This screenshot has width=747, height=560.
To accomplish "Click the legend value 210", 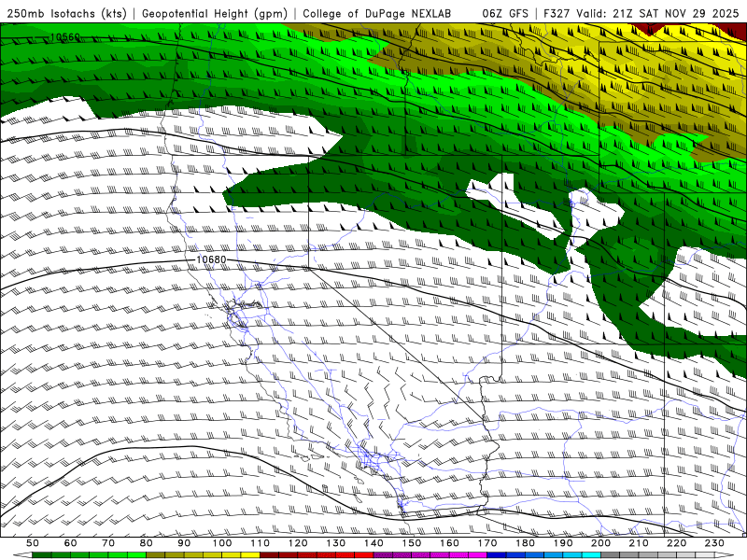I will click(639, 543).
